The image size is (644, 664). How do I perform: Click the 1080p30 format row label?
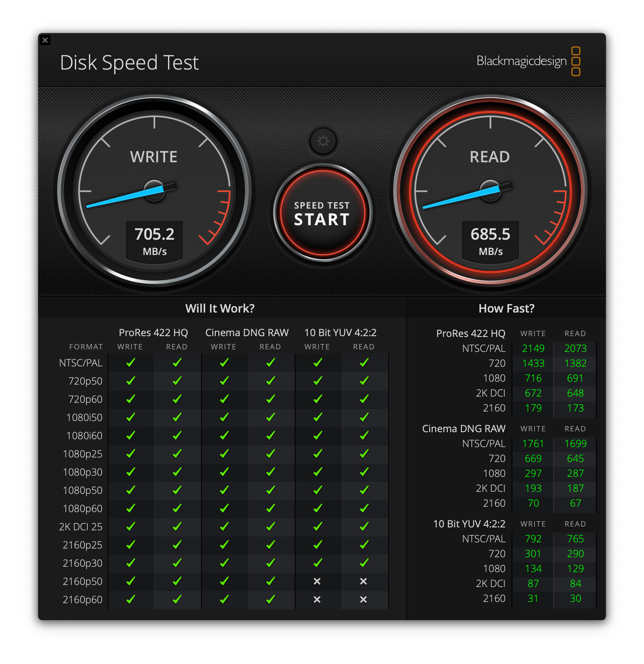click(82, 472)
